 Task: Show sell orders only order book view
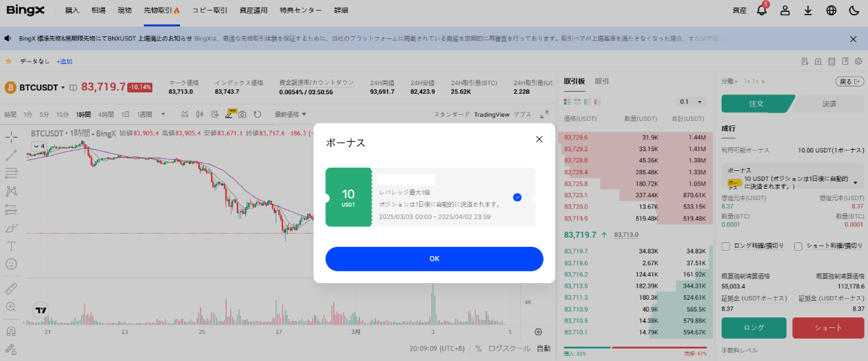click(598, 102)
